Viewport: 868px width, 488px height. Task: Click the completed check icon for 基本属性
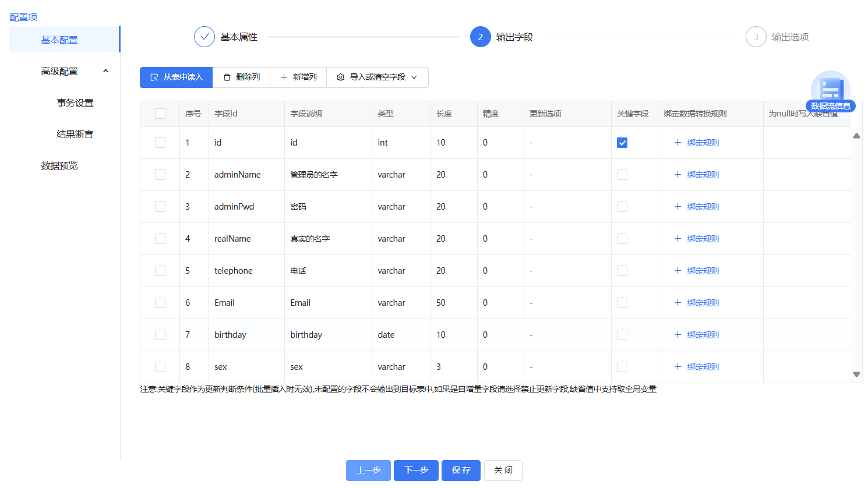tap(204, 37)
